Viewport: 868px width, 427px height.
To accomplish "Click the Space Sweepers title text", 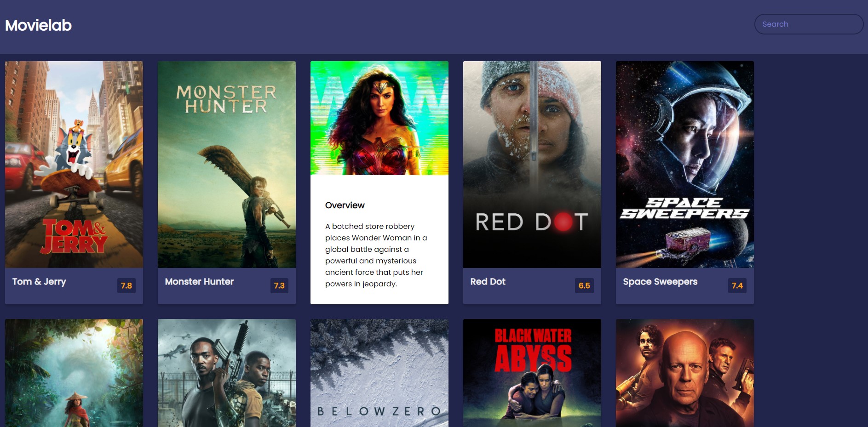I will pyautogui.click(x=660, y=281).
